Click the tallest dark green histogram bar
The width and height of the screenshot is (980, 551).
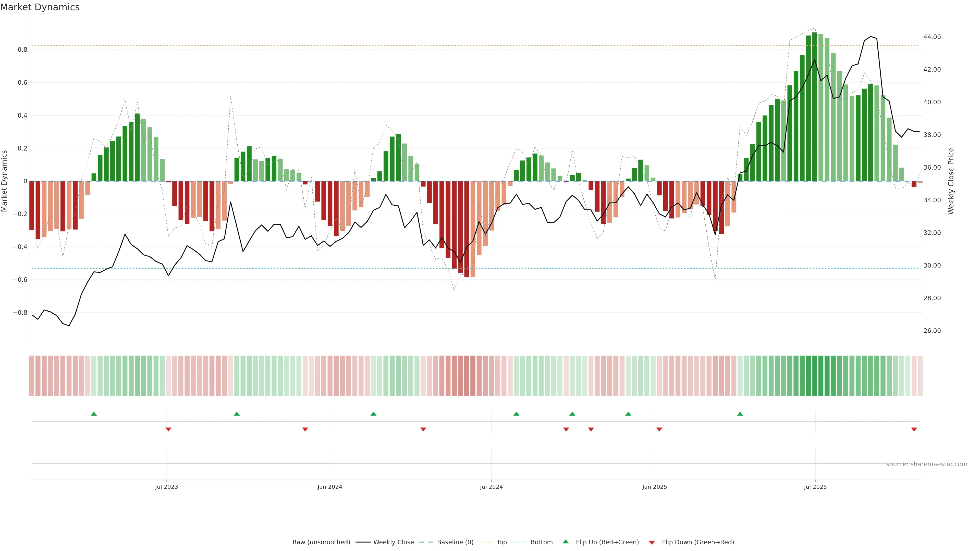tap(815, 106)
